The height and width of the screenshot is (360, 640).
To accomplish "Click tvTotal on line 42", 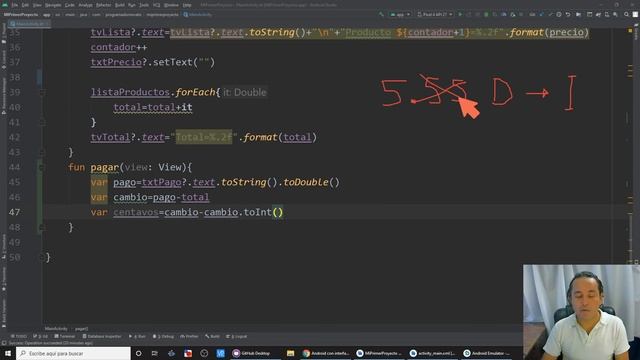I will click(x=110, y=137).
